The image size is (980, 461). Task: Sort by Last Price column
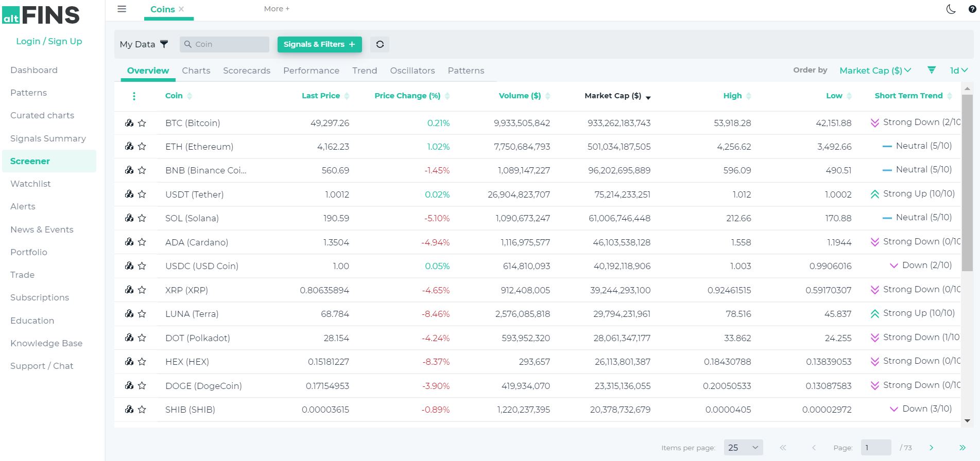pos(325,96)
